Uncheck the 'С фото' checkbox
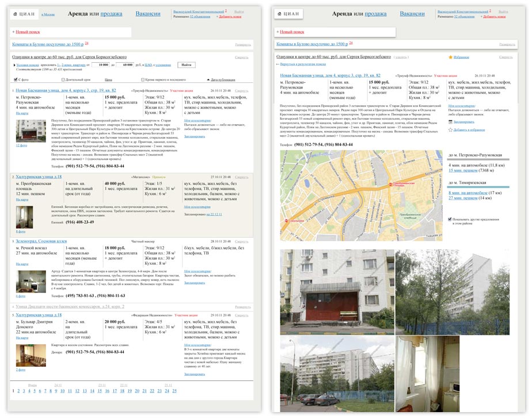This screenshot has width=532, height=419. 16,79
